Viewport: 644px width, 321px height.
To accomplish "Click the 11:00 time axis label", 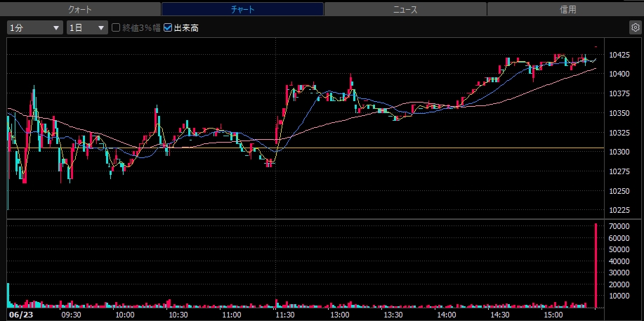I will pos(232,315).
